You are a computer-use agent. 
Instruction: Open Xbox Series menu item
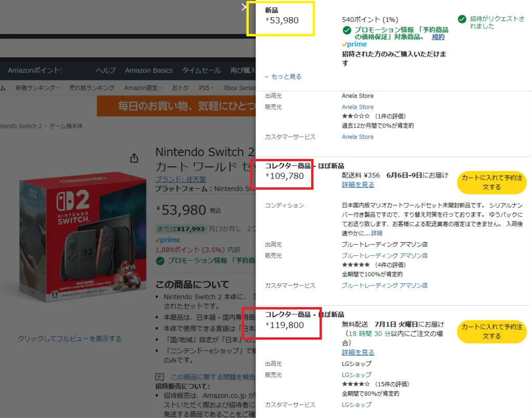point(239,88)
